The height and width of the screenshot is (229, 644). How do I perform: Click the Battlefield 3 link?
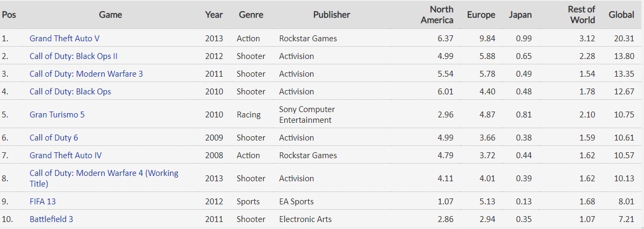click(51, 219)
